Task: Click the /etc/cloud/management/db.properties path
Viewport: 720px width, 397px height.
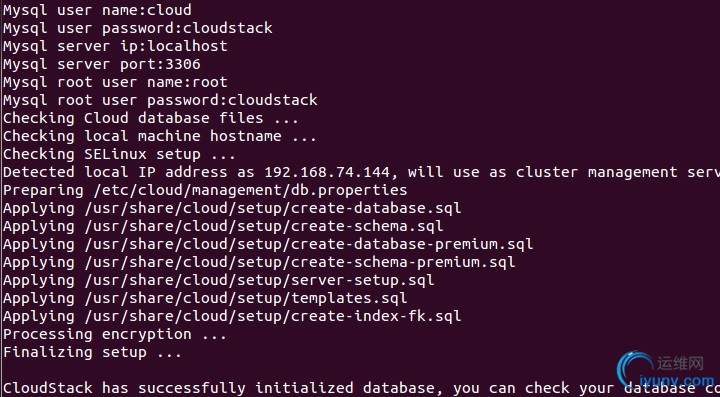Action: coord(246,190)
